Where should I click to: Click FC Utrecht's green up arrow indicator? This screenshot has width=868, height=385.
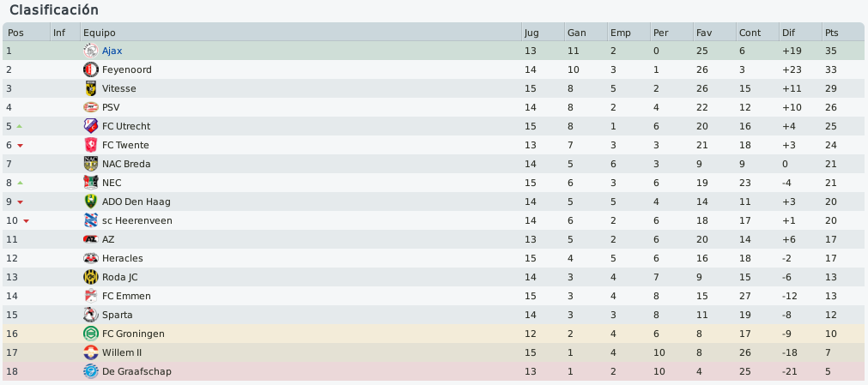click(x=20, y=126)
